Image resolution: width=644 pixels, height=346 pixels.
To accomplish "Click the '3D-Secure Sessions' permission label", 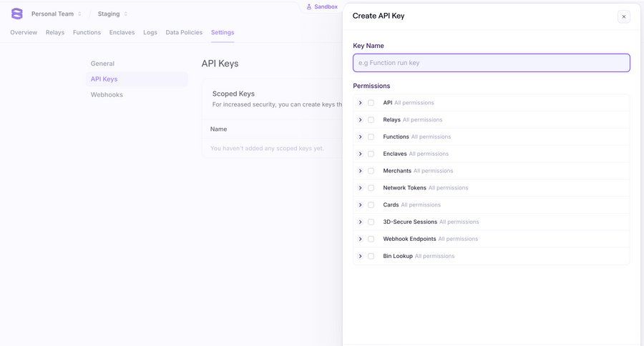I will (x=410, y=222).
